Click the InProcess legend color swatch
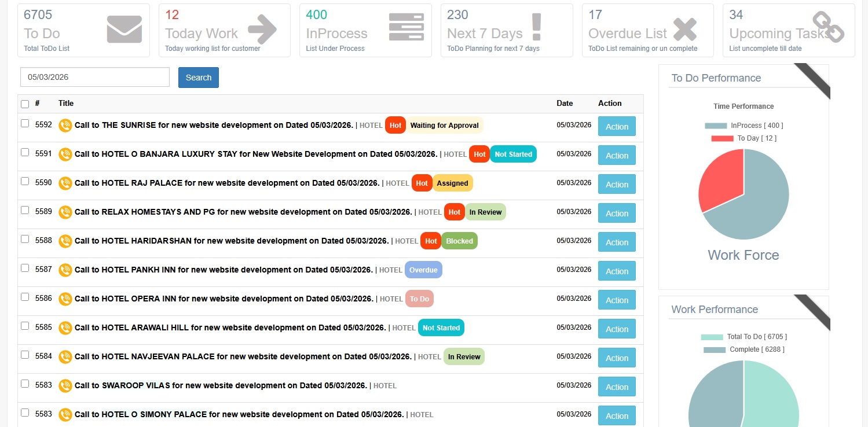 716,126
